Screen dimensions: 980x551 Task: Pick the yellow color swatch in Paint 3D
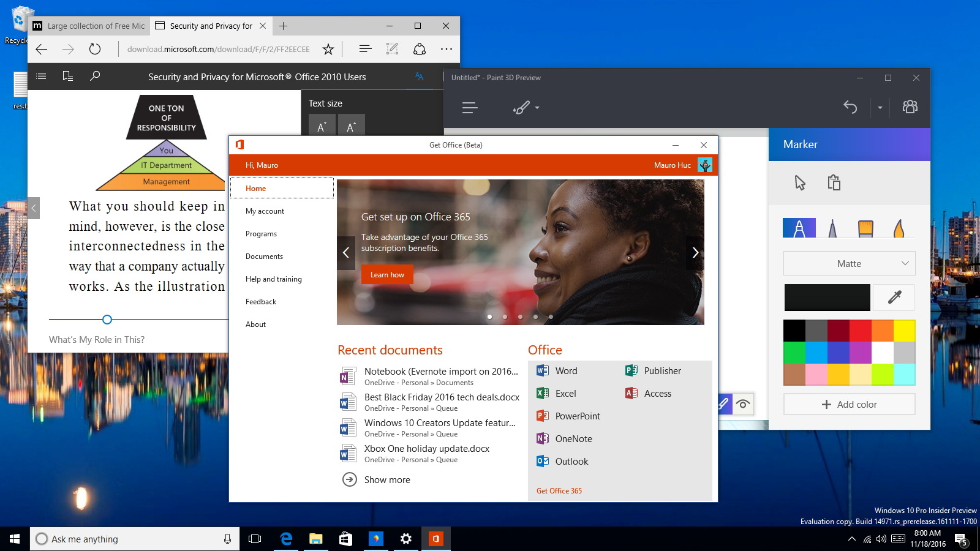tap(905, 331)
